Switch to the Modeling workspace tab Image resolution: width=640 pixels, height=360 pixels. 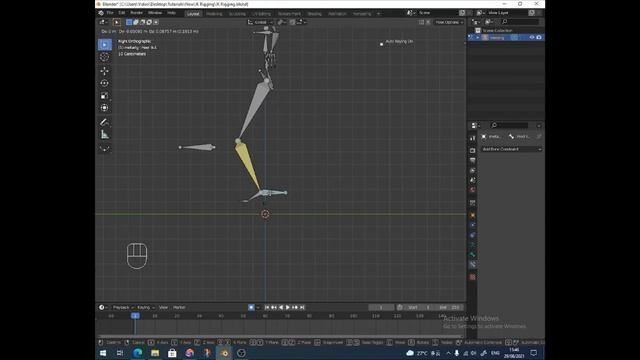point(214,13)
